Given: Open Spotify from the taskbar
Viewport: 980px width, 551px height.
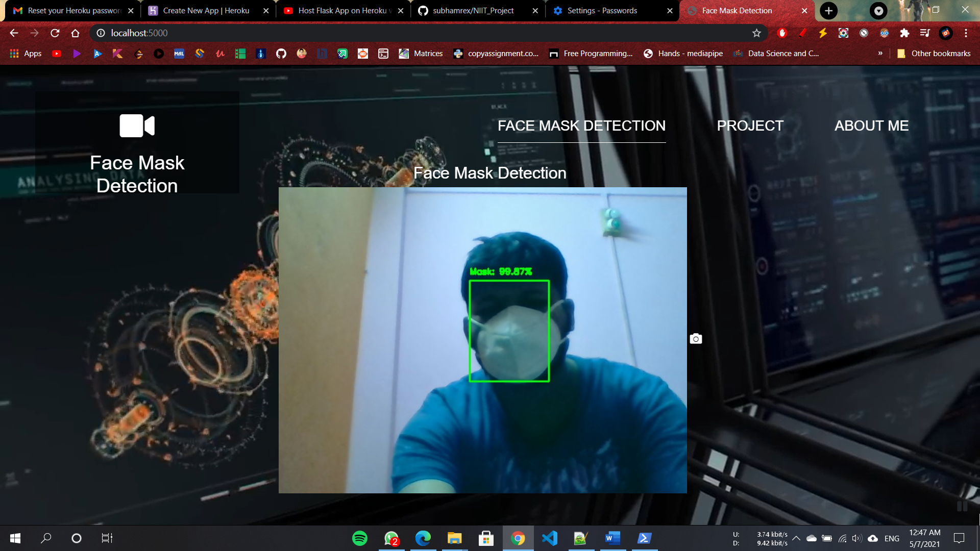Looking at the screenshot, I should point(360,538).
